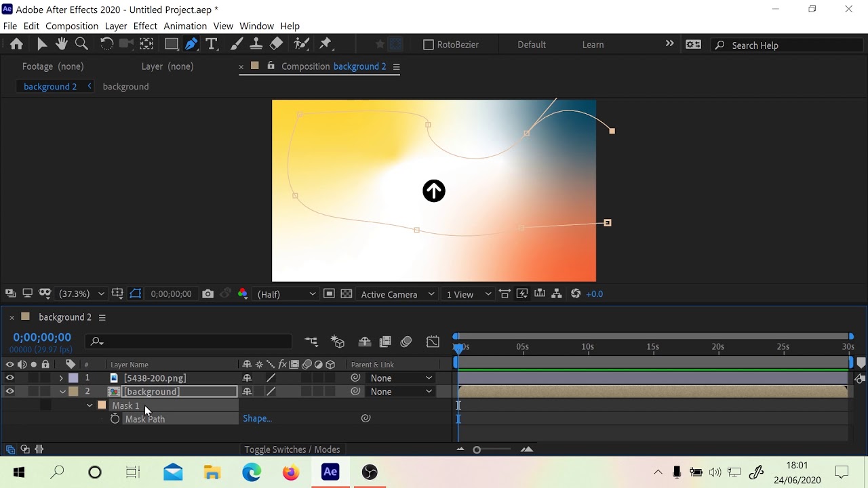Select the Clone Stamp tool
The height and width of the screenshot is (488, 868).
point(256,44)
